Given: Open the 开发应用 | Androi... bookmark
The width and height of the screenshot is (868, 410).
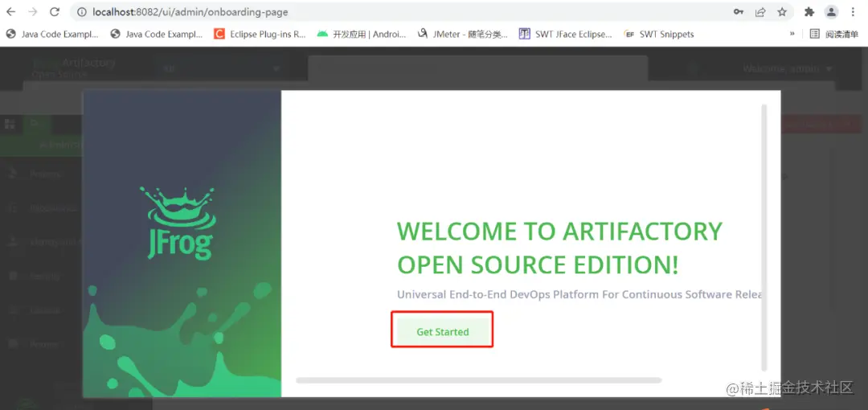Looking at the screenshot, I should (362, 34).
